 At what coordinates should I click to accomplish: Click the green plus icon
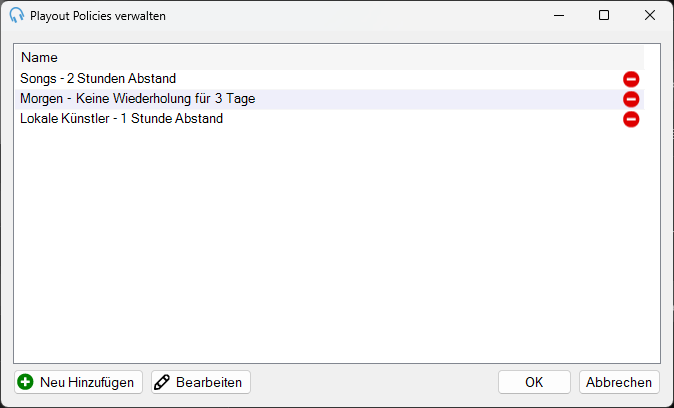[x=26, y=382]
